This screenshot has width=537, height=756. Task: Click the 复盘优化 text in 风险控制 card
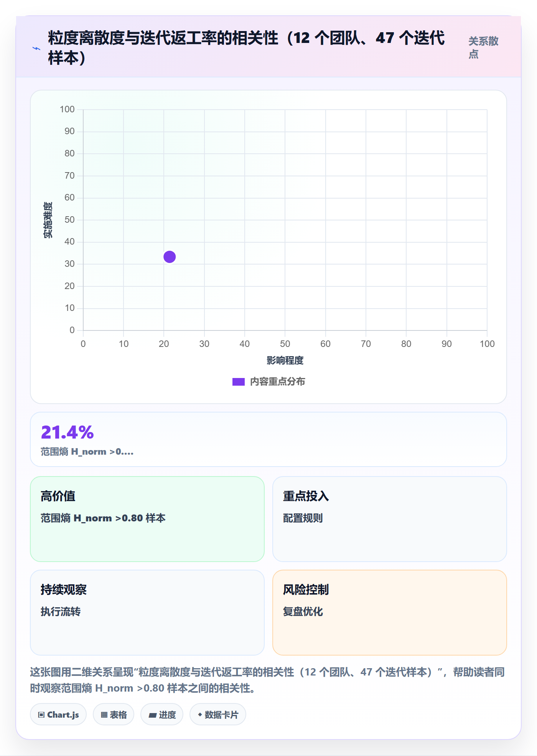coord(303,611)
